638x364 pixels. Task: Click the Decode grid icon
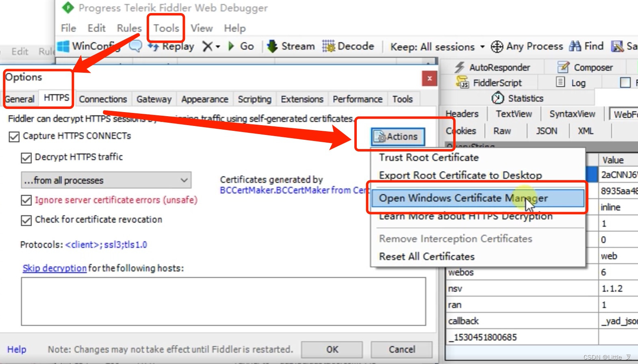coord(328,46)
